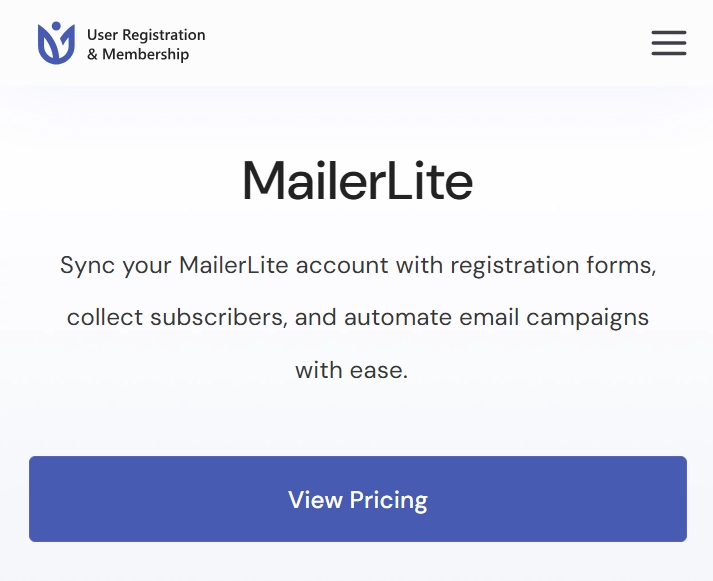Click the "& Membership" line of the logo
Viewport: 713px width, 581px height.
tap(138, 54)
